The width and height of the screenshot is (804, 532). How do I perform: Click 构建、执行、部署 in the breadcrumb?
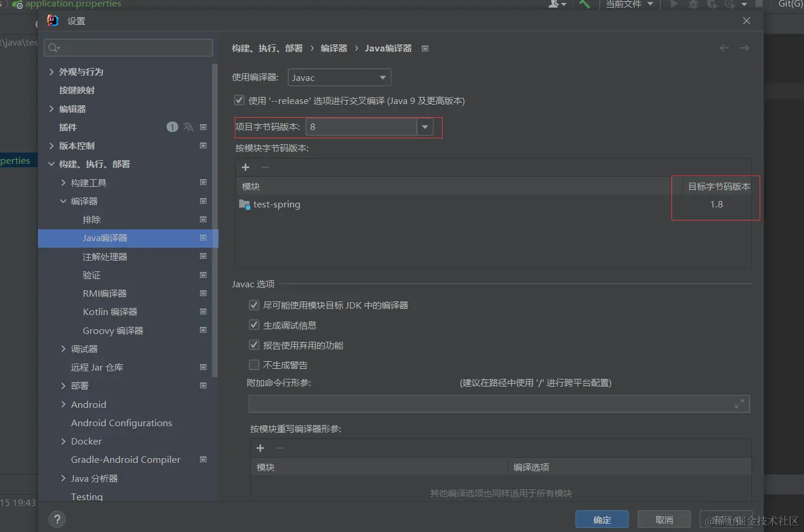pyautogui.click(x=267, y=48)
